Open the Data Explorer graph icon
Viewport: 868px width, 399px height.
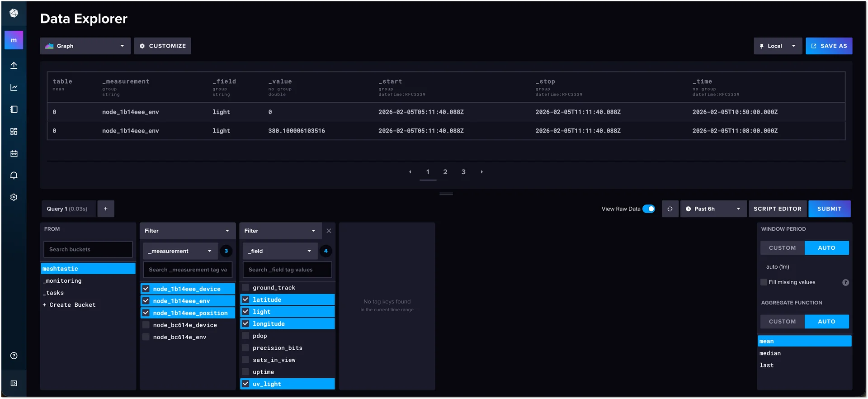coord(14,87)
